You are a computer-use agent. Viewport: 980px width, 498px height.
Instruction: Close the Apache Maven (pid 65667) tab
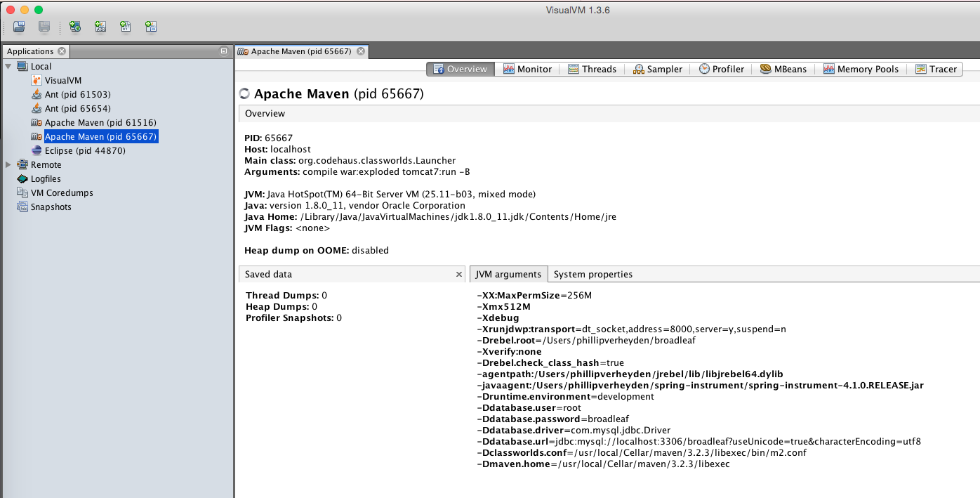click(x=360, y=51)
